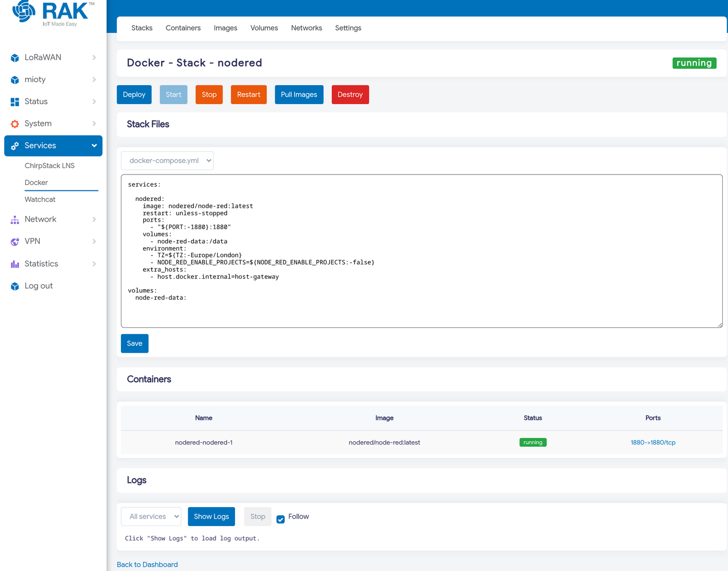Select Docker in Services submenu

tap(36, 182)
